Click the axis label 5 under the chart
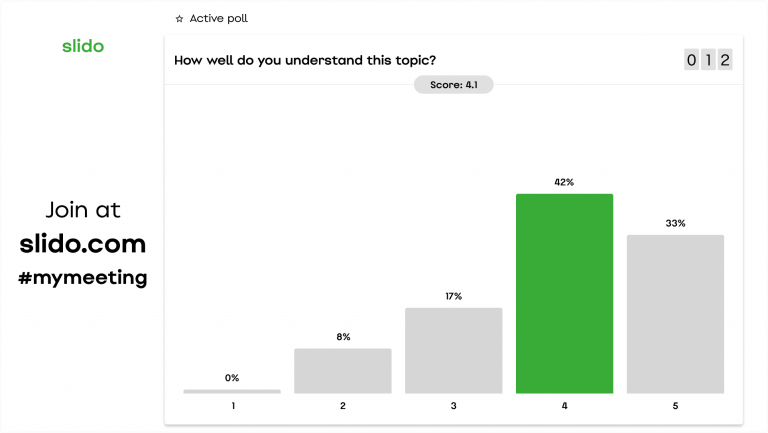768x433 pixels. pos(675,406)
